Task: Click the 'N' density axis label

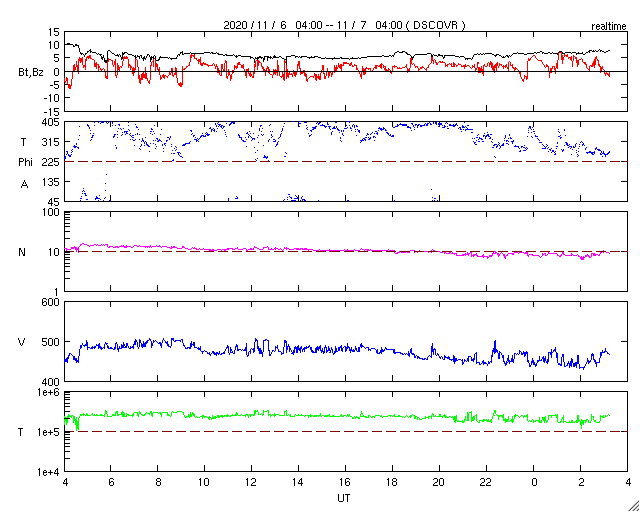Action: [22, 252]
